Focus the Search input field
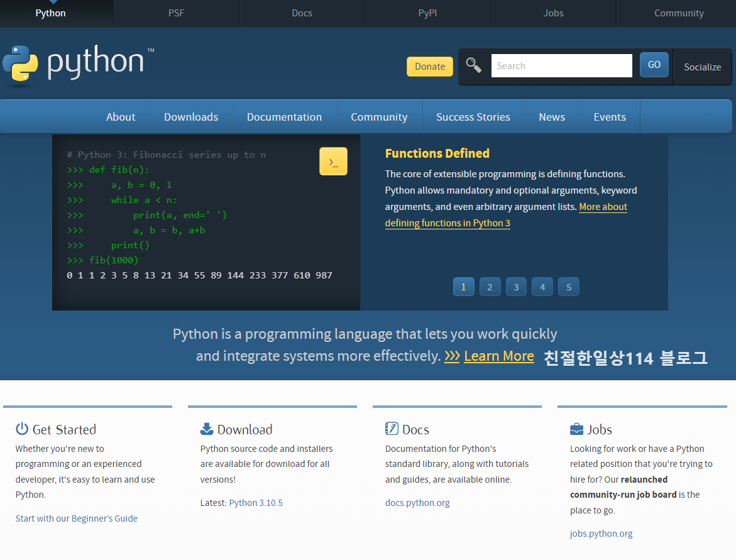736x560 pixels. coord(561,66)
